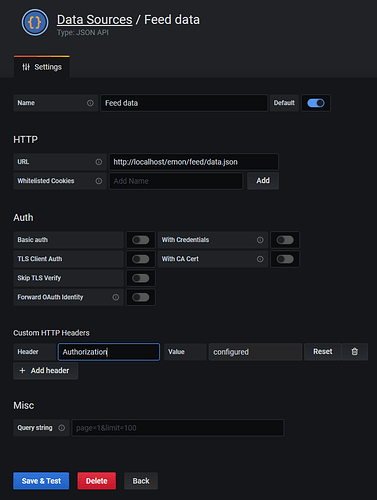The height and width of the screenshot is (500, 377).
Task: Turn off the Default data source toggle
Action: tap(316, 103)
